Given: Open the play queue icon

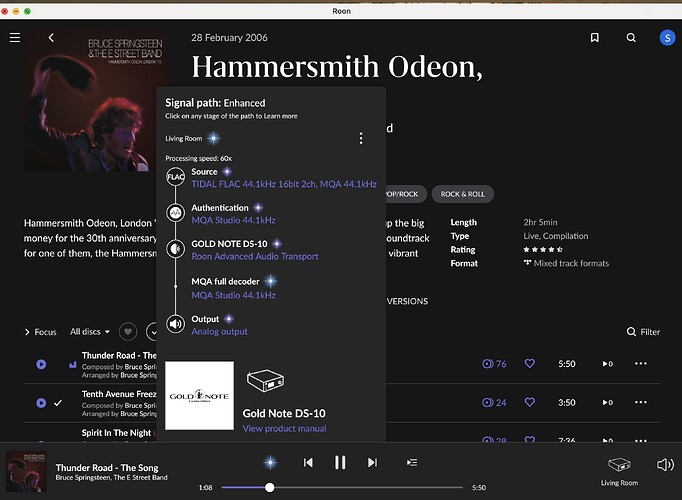Looking at the screenshot, I should point(411,463).
